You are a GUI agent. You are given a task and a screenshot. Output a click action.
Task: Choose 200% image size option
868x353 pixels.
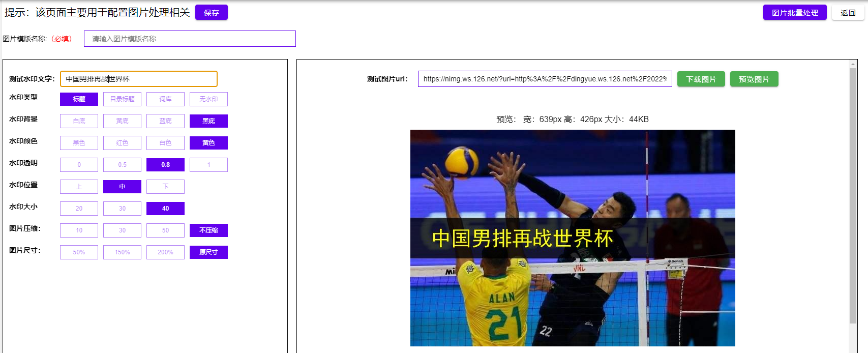point(165,252)
